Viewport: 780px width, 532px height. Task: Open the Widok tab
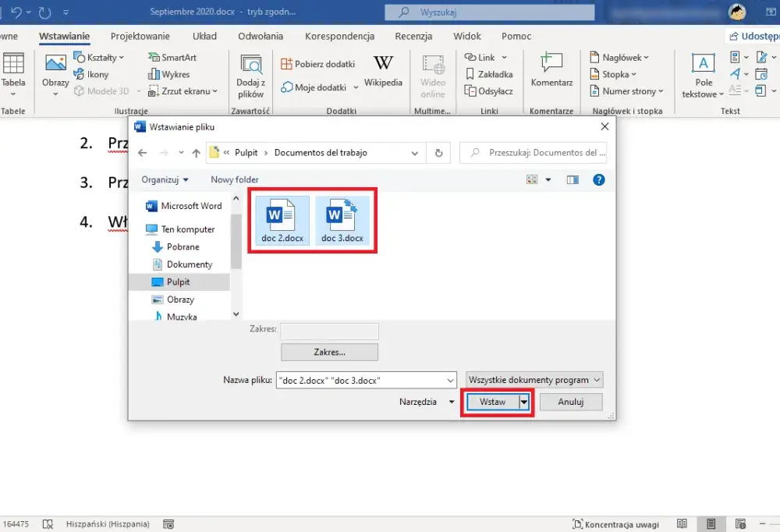click(x=467, y=36)
